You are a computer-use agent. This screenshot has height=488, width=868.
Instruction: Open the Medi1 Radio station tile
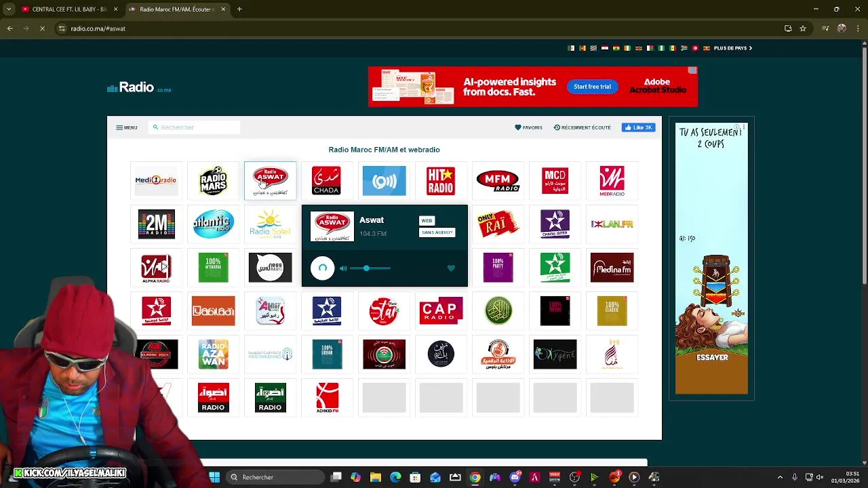click(x=156, y=181)
